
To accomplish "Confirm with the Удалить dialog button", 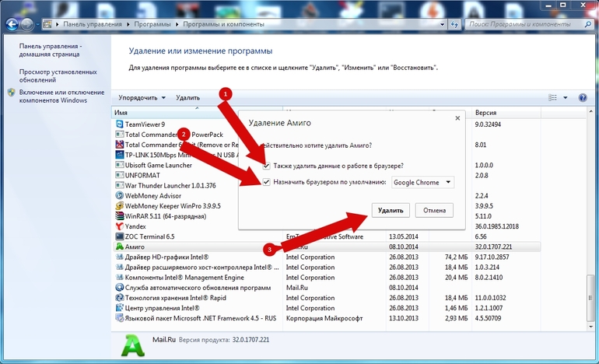I will click(391, 211).
